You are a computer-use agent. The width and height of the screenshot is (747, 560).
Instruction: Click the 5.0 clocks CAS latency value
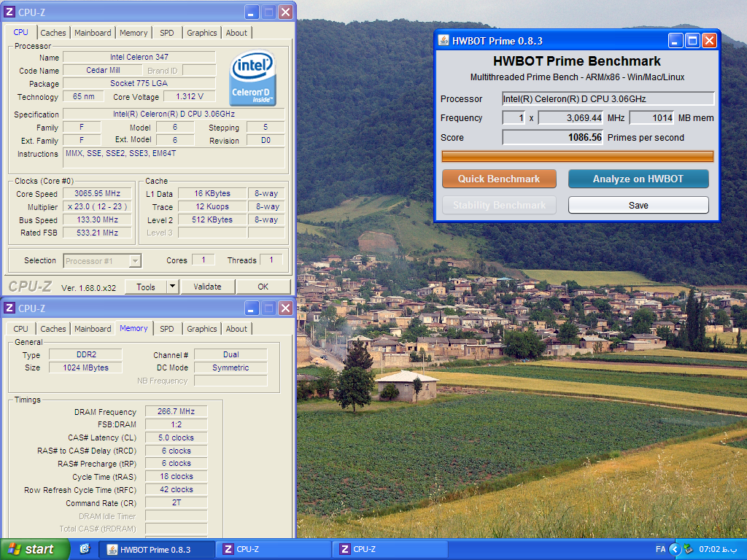pyautogui.click(x=177, y=437)
